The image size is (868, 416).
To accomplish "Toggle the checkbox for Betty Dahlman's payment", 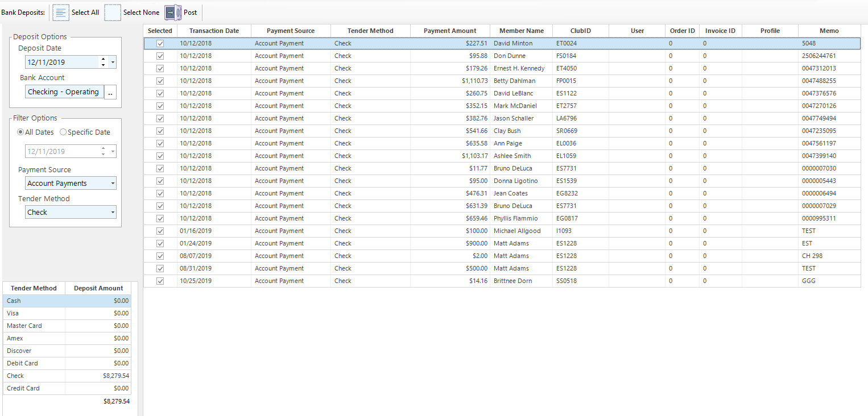I will pos(160,81).
